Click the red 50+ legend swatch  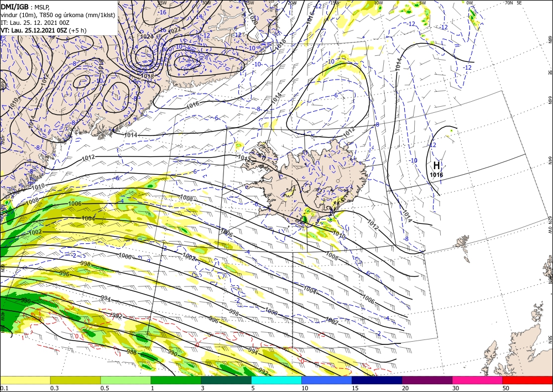coord(528,380)
